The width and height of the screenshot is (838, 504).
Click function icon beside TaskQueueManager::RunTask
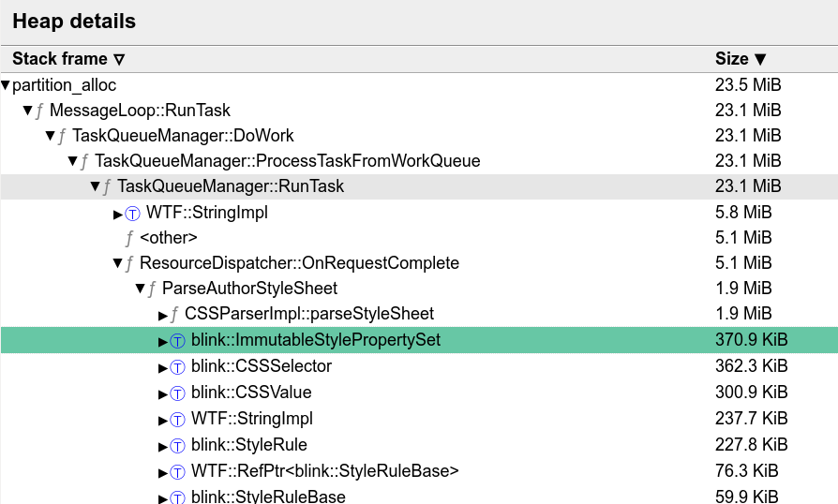click(x=107, y=186)
